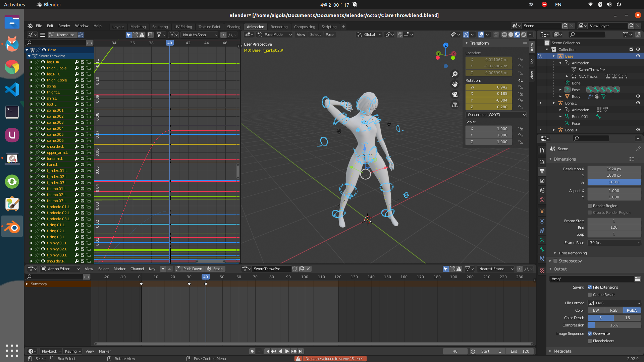The image size is (644, 362).
Task: Switch to Shading workspace tab
Action: 233,27
